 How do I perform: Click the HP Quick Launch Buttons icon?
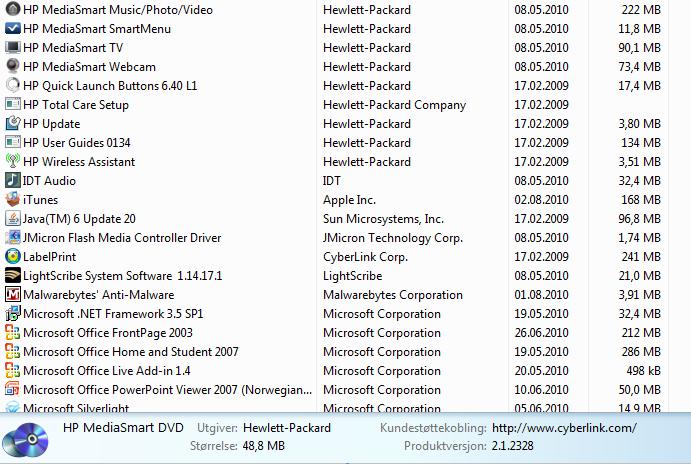tap(13, 85)
